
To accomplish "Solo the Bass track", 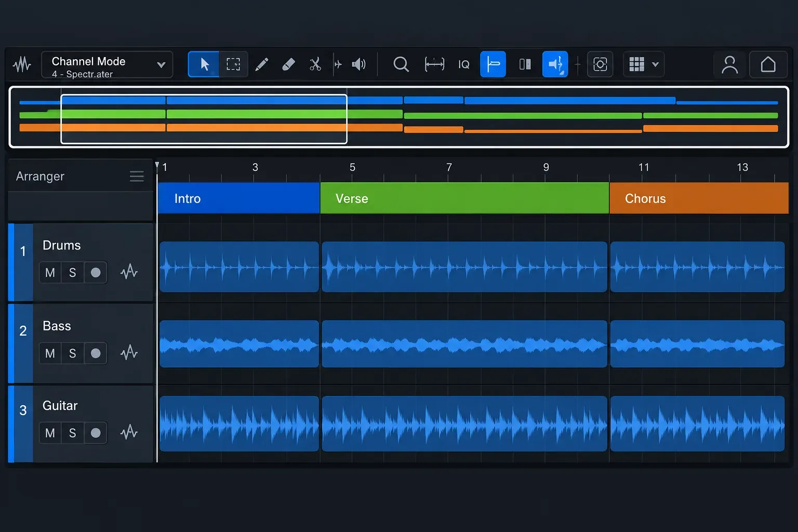I will tap(73, 353).
